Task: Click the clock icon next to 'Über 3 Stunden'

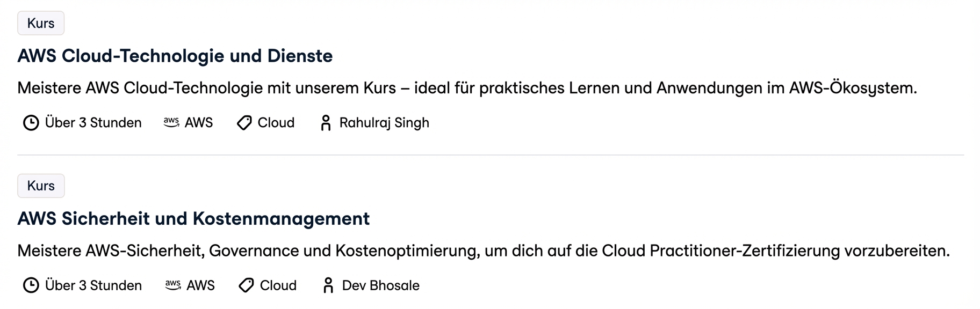Action: pyautogui.click(x=31, y=123)
